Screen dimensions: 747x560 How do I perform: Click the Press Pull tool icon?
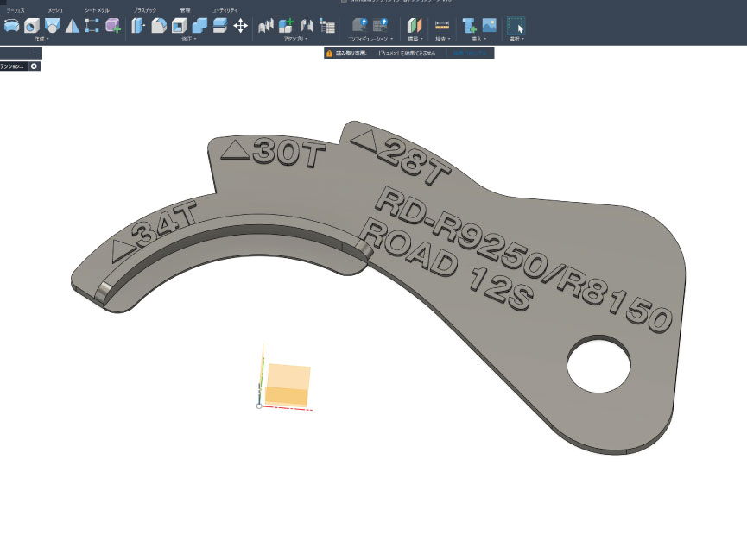(x=138, y=26)
